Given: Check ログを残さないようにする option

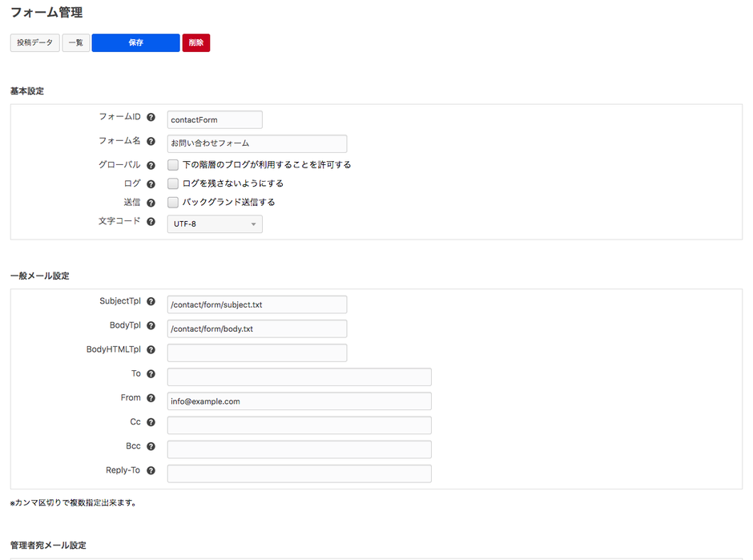Looking at the screenshot, I should [x=172, y=183].
